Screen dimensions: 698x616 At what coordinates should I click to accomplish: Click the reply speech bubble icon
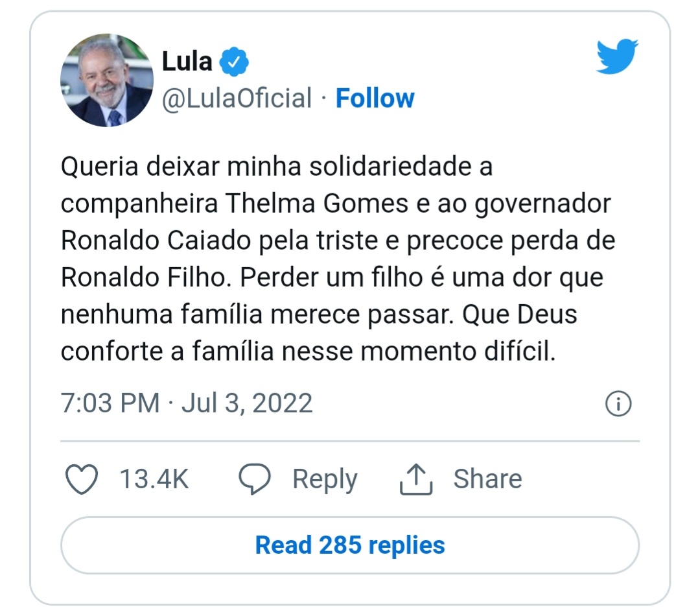(255, 479)
